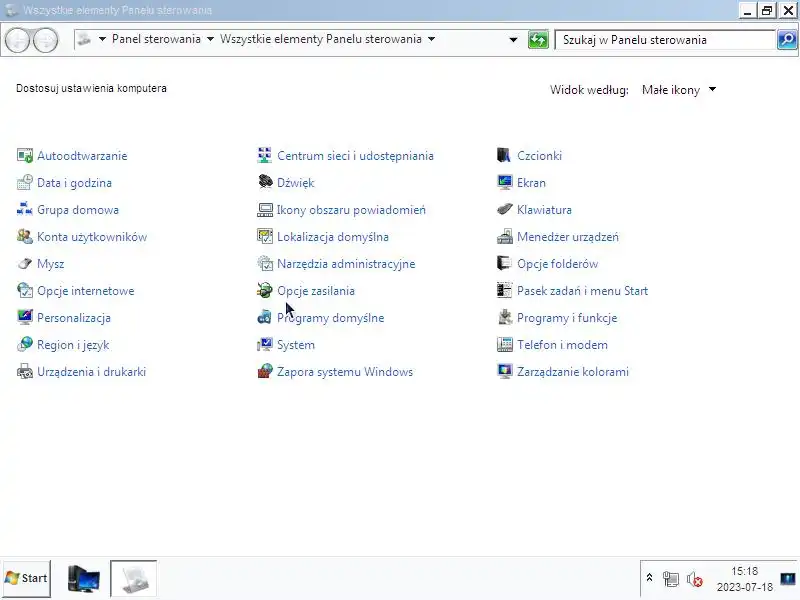Click the Panel sterowania breadcrumb

(156, 39)
